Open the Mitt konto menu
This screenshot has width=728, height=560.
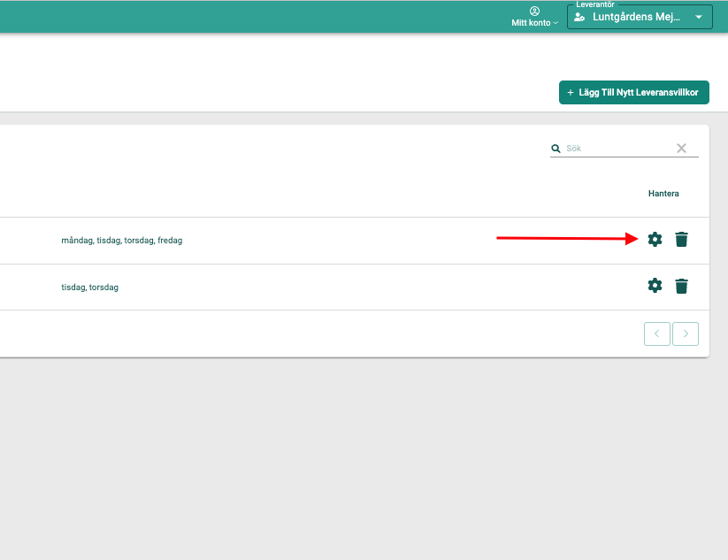point(535,17)
